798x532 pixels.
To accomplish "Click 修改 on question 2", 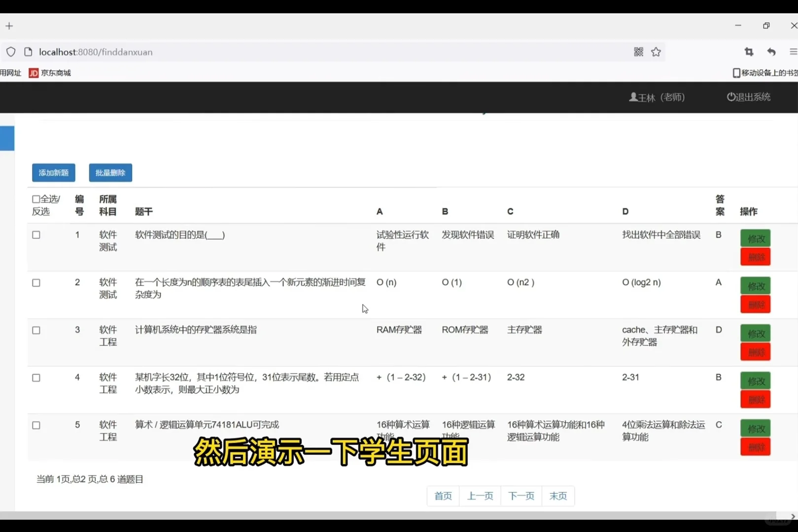I will click(x=755, y=285).
